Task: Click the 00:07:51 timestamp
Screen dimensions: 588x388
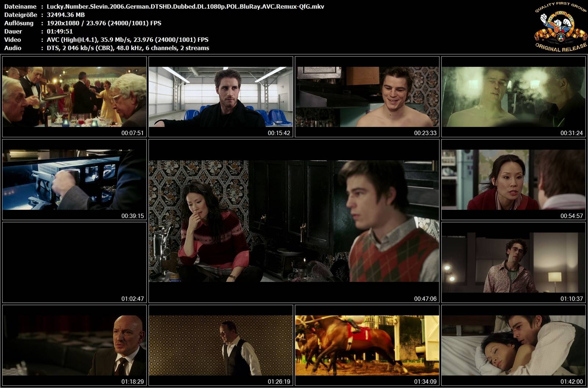Action: [x=133, y=133]
